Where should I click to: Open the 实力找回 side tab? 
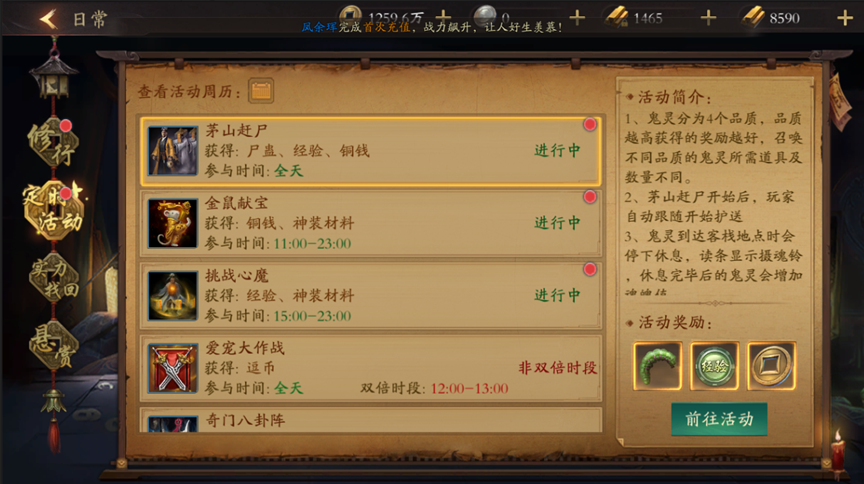coord(53,278)
